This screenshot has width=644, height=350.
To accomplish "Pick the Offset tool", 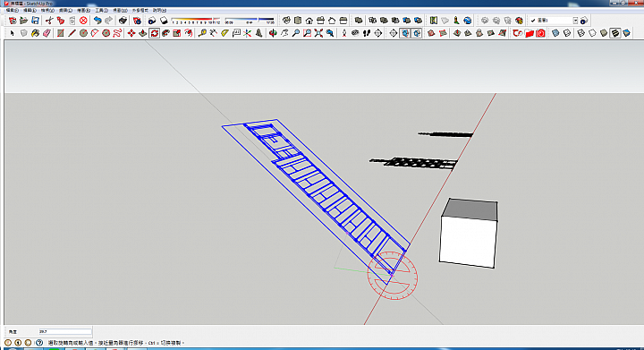I will pyautogui.click(x=189, y=33).
